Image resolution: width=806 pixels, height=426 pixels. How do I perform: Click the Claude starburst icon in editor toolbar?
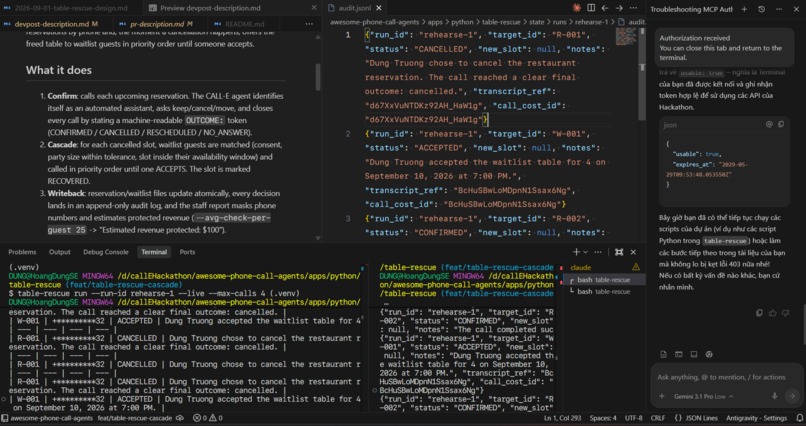[577, 8]
